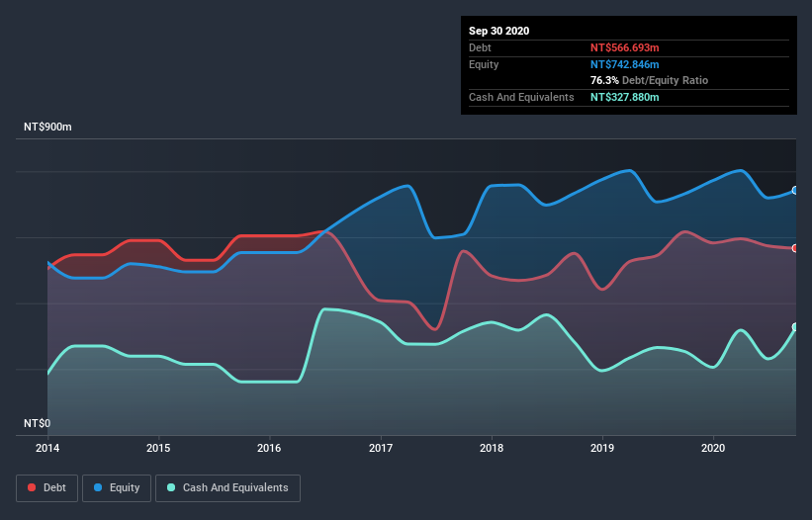Click the 2014 x-axis label
This screenshot has width=812, height=520.
pos(47,448)
